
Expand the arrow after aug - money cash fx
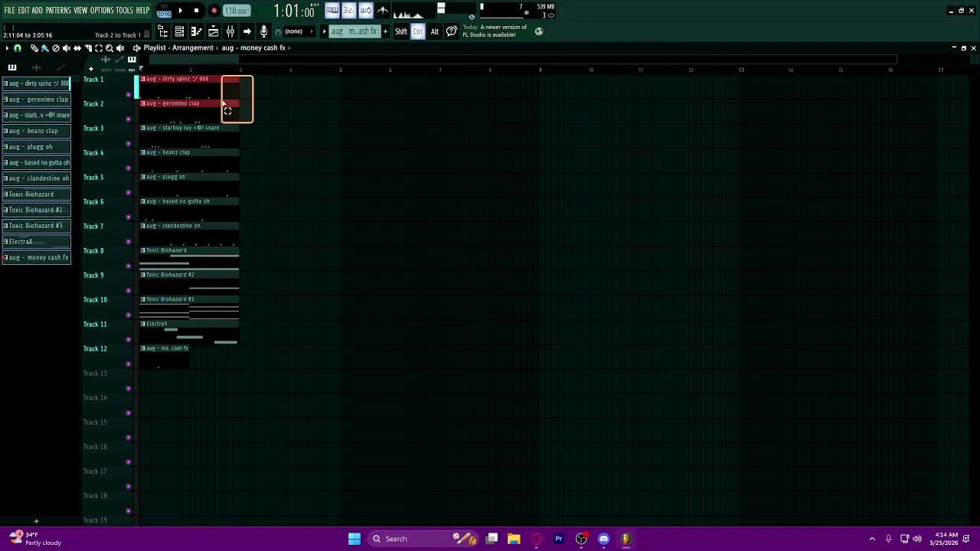[x=289, y=48]
